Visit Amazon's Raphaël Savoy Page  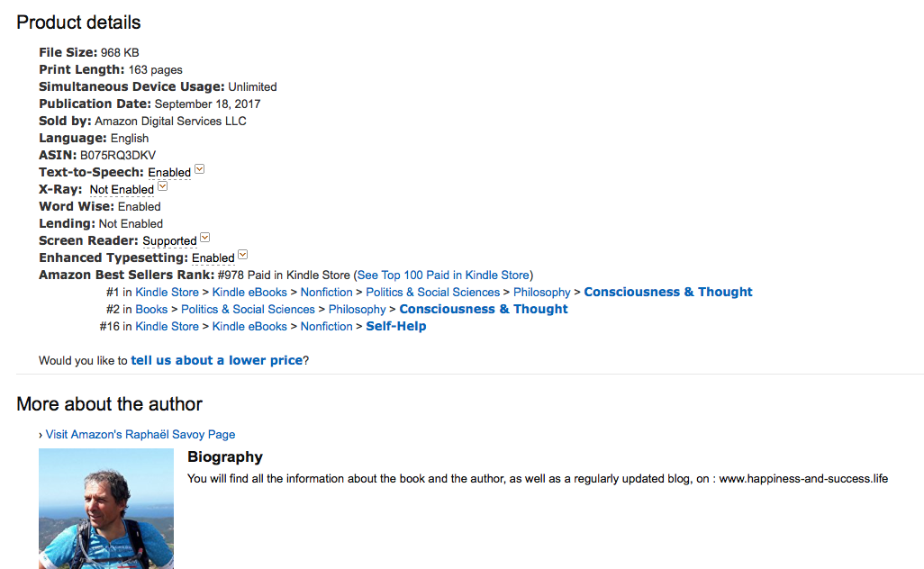click(x=140, y=435)
